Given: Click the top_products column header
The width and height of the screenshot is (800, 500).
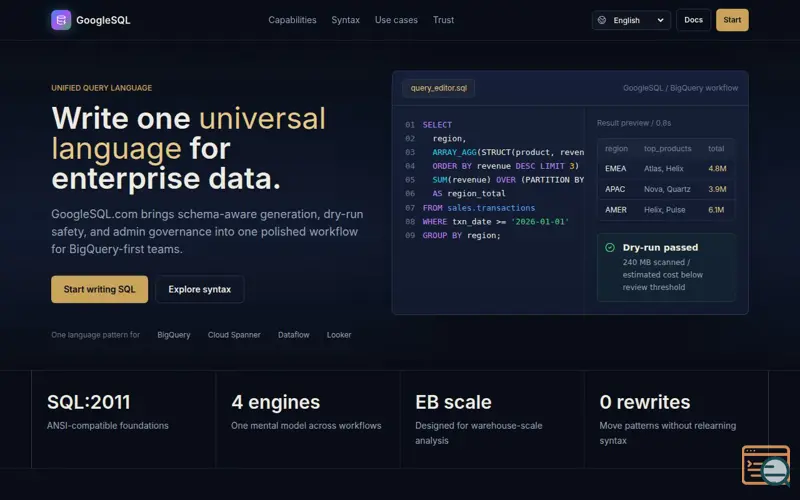Looking at the screenshot, I should click(x=667, y=148).
